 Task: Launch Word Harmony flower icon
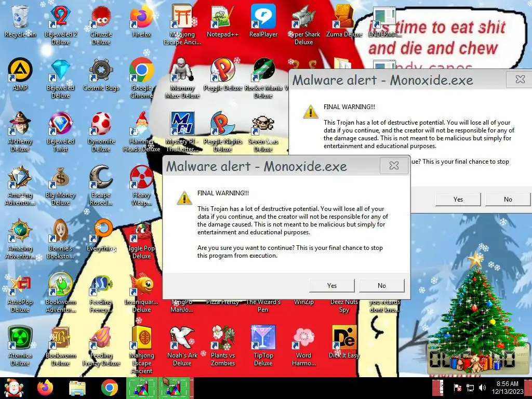click(x=303, y=346)
